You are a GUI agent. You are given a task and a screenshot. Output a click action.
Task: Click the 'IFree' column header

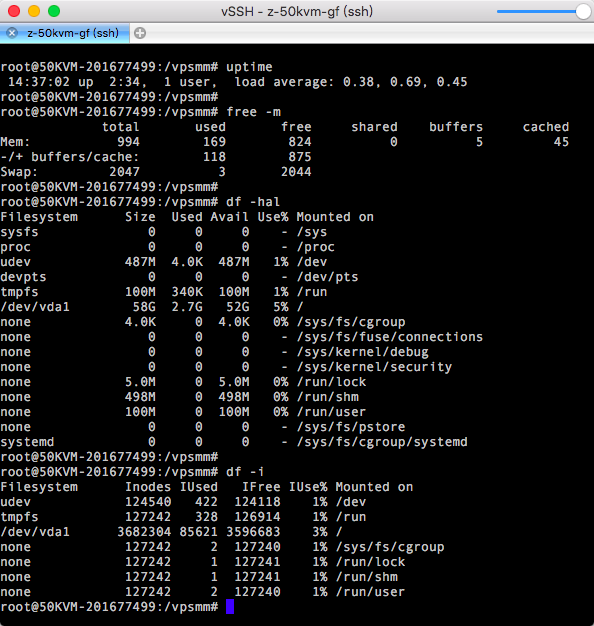[261, 487]
